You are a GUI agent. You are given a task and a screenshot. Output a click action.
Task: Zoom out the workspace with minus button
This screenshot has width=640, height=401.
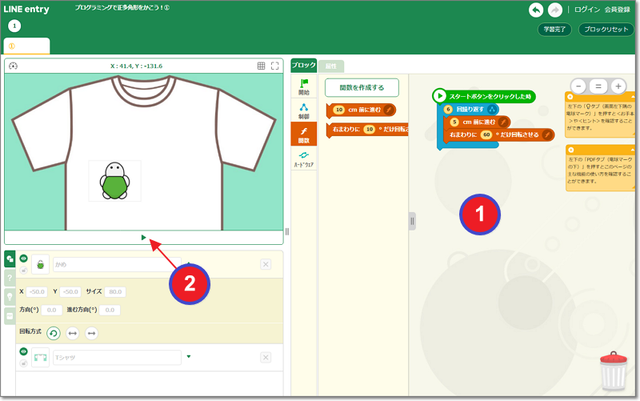click(x=577, y=86)
